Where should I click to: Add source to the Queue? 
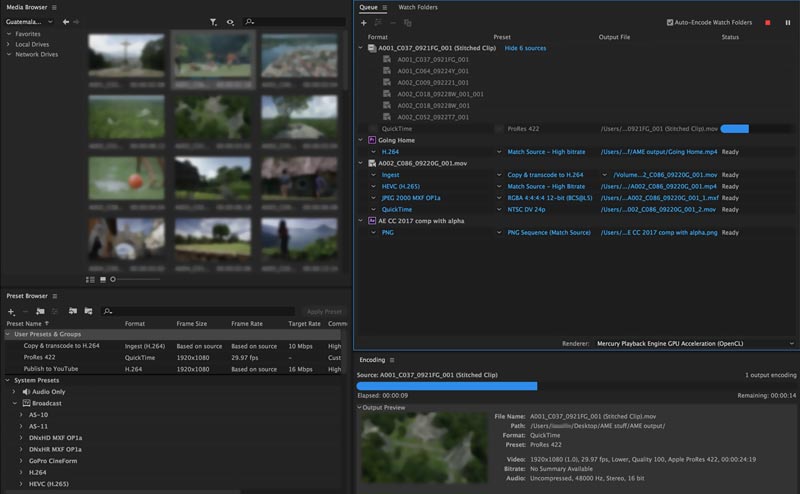[364, 23]
